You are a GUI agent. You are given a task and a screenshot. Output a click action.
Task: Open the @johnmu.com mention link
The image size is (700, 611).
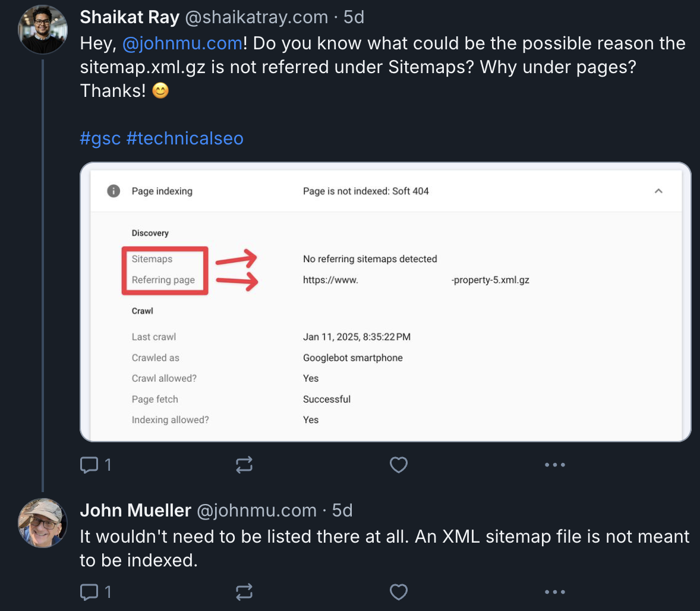(182, 43)
